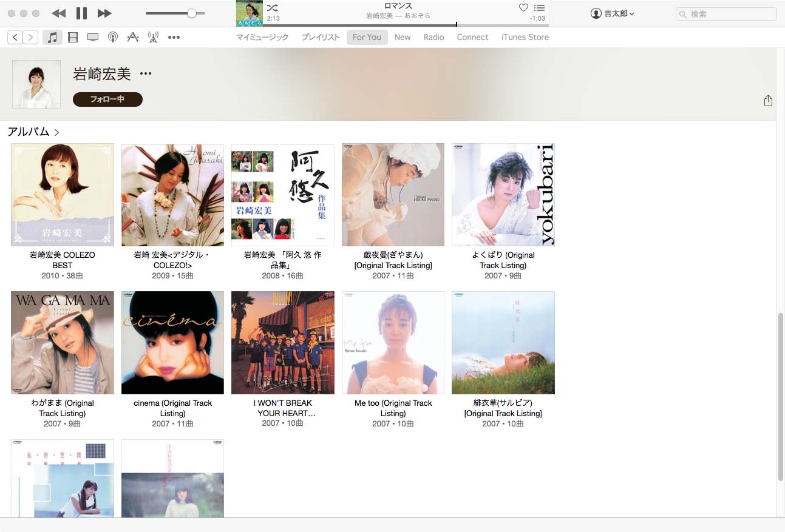Expand the アルバム section

(x=33, y=132)
